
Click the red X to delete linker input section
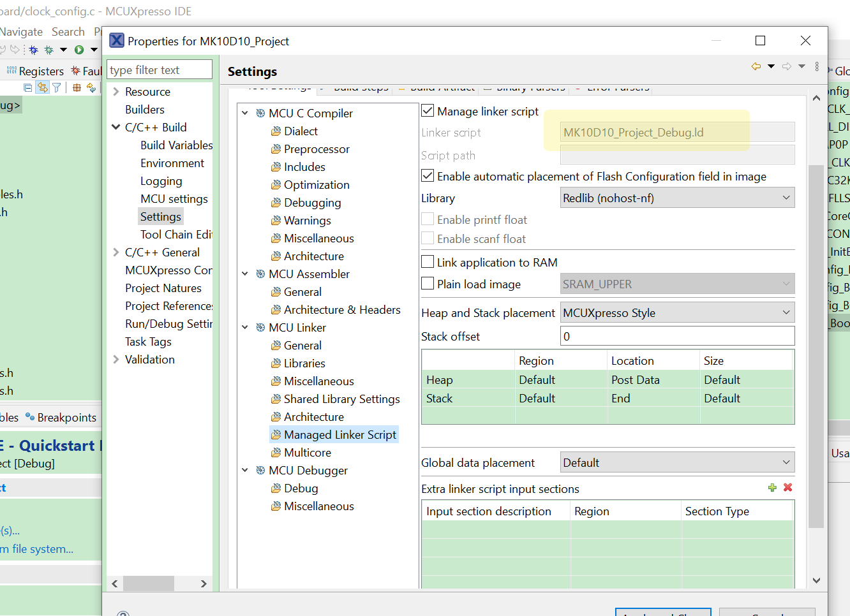tap(787, 487)
